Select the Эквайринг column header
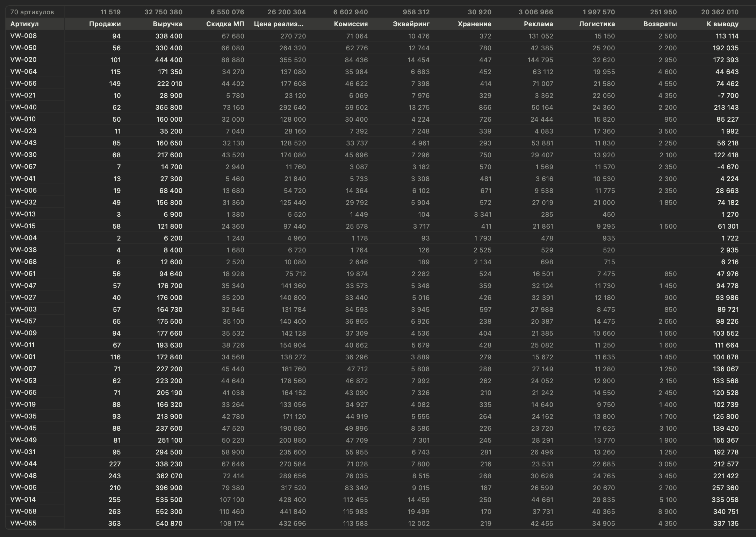 point(411,24)
